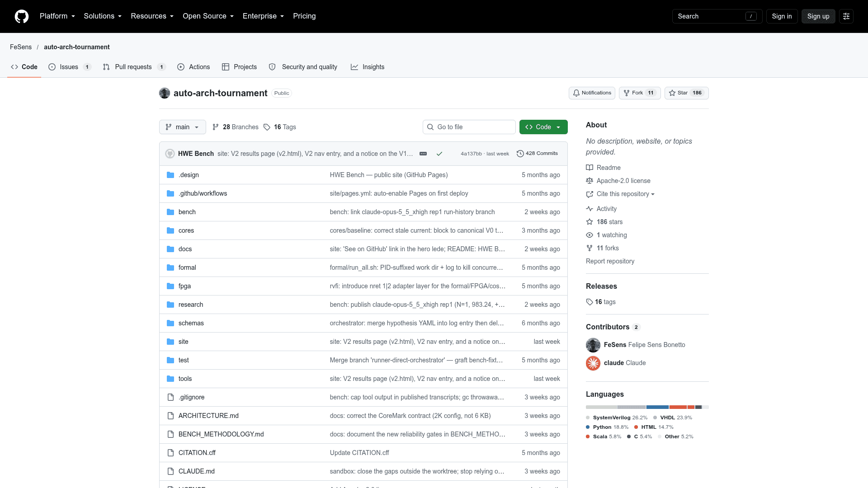Image resolution: width=868 pixels, height=488 pixels.
Task: Open the research folder
Action: [191, 305]
